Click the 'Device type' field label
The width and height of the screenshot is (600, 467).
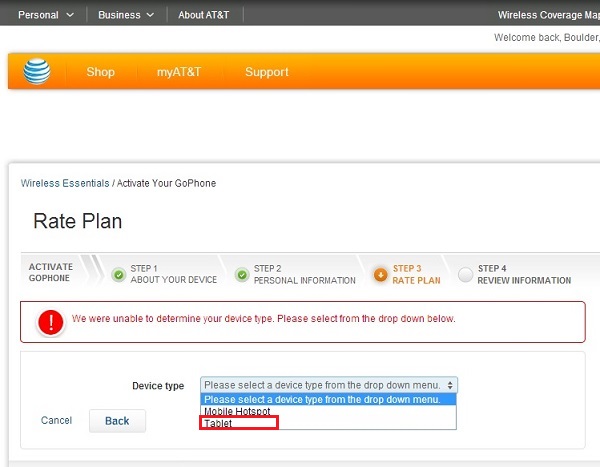(158, 385)
